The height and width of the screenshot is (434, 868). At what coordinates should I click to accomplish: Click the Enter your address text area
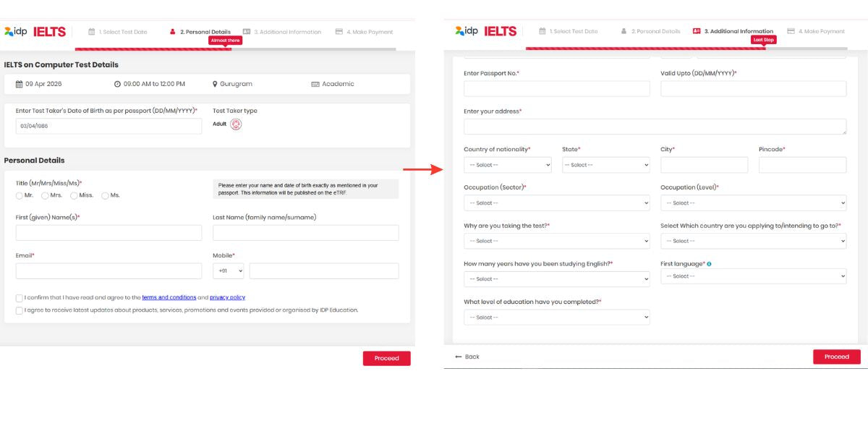(655, 127)
